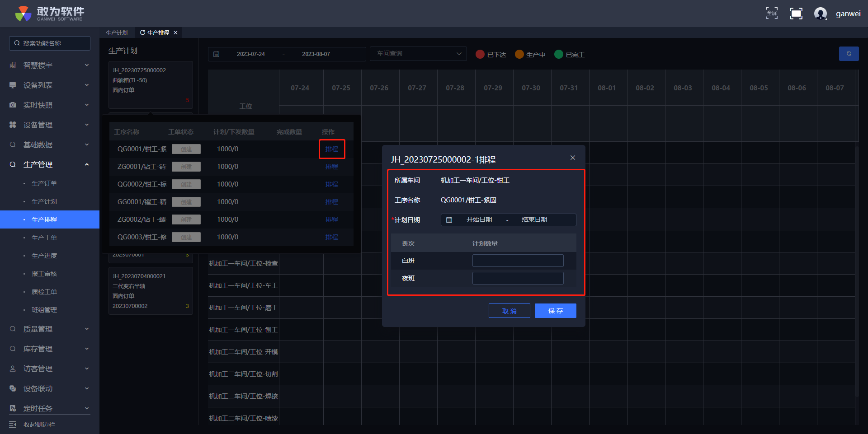The image size is (868, 434).
Task: Click the 收起侧边栏 collapse sidebar icon
Action: point(13,425)
